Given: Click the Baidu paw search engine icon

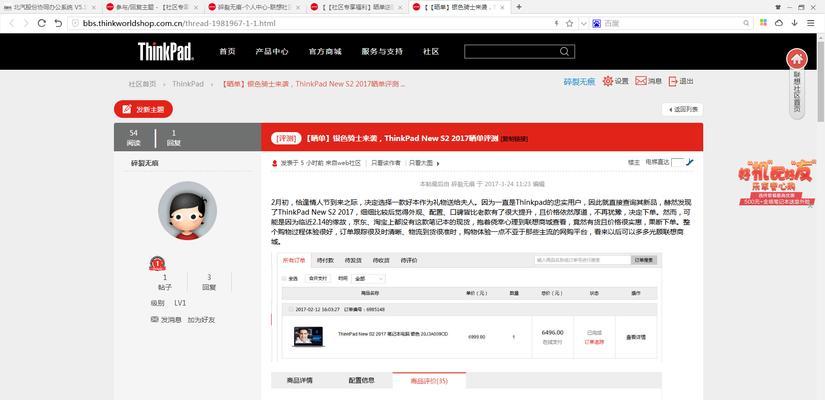Looking at the screenshot, I should coord(597,23).
